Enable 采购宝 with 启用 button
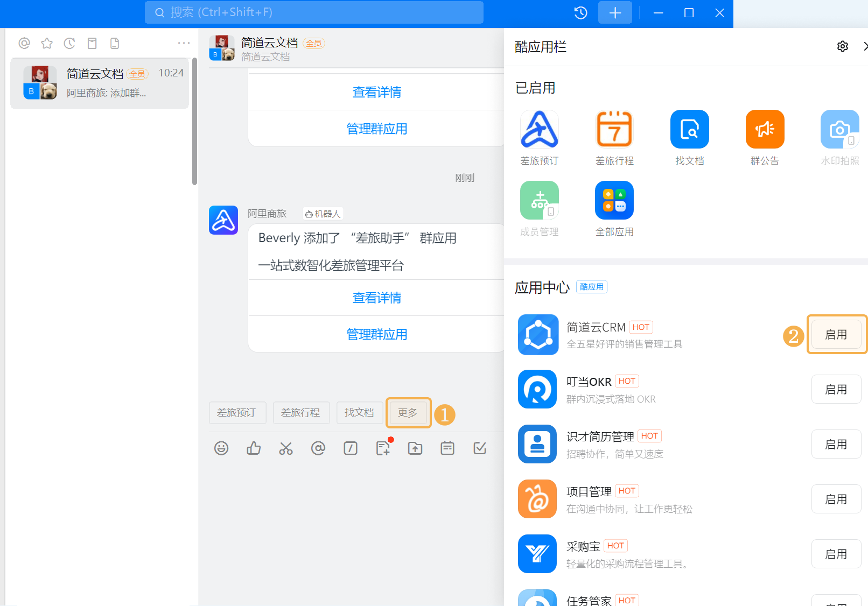This screenshot has height=606, width=868. [x=836, y=554]
